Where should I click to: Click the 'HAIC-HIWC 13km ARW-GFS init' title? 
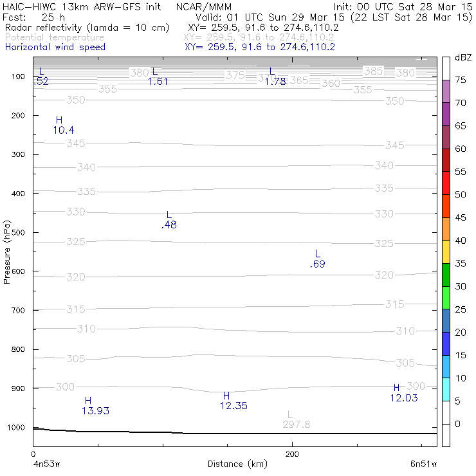pyautogui.click(x=82, y=6)
